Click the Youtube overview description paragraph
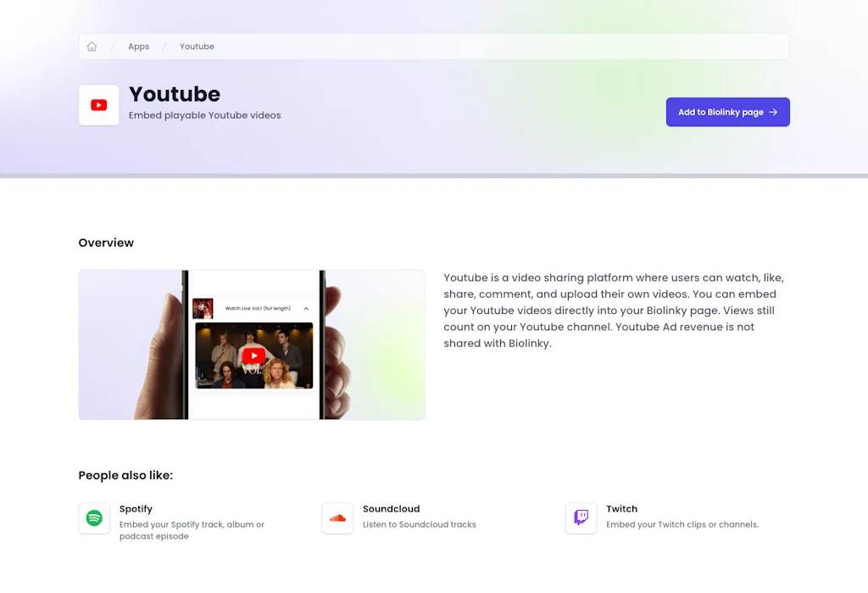Screen dimensions: 868x593 (614, 310)
